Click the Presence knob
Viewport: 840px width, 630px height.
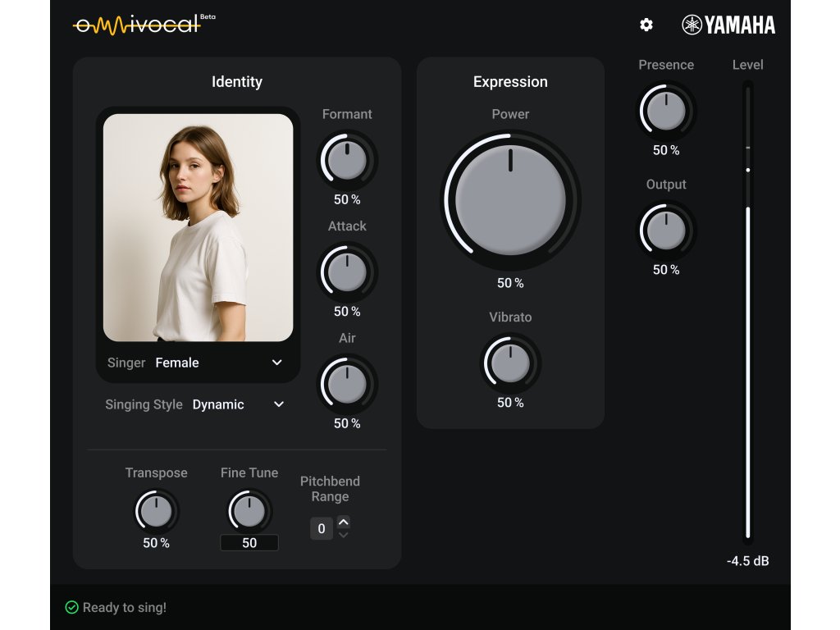666,111
